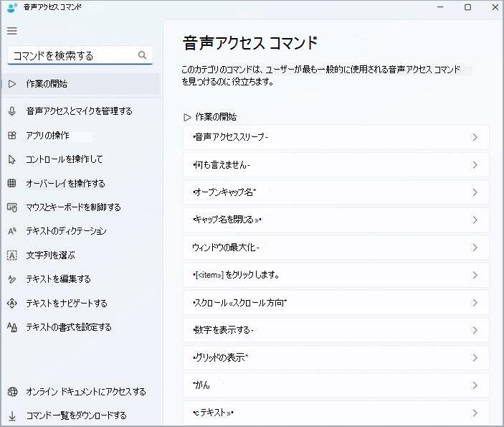Screen dimensions: 504x427
Task: Minimize the 音声アクセス コマンド window
Action: [x=440, y=7]
